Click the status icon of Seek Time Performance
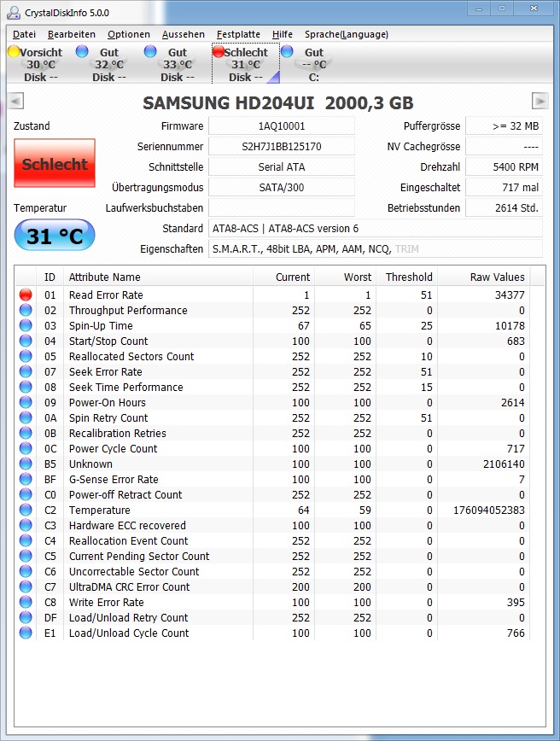Viewport: 560px width, 741px height. pyautogui.click(x=26, y=387)
